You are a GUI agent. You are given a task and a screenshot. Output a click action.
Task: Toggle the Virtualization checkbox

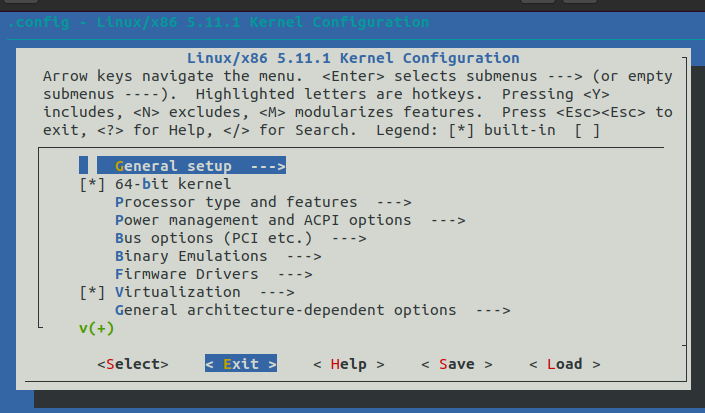pyautogui.click(x=92, y=292)
